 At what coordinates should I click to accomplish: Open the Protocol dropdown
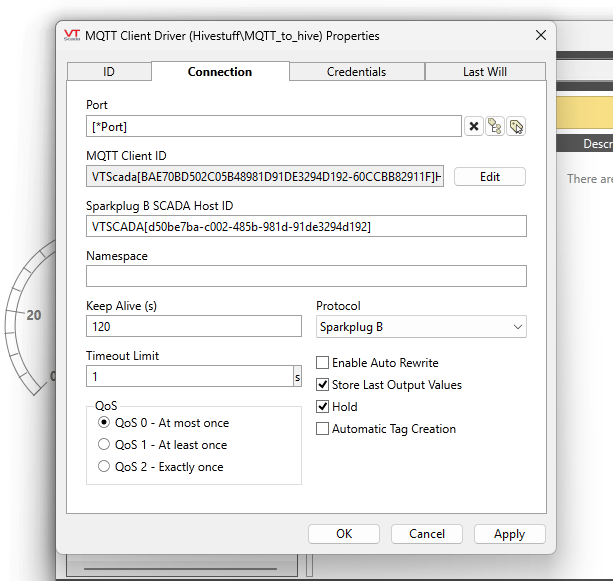click(x=421, y=327)
